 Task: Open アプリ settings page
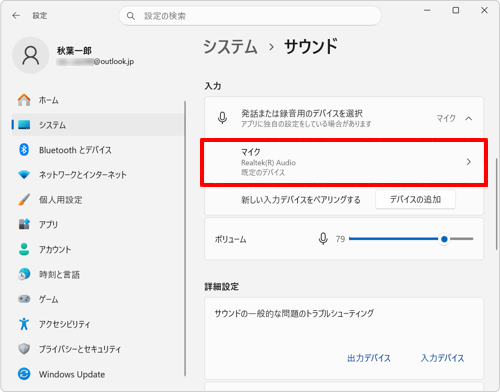tap(98, 224)
